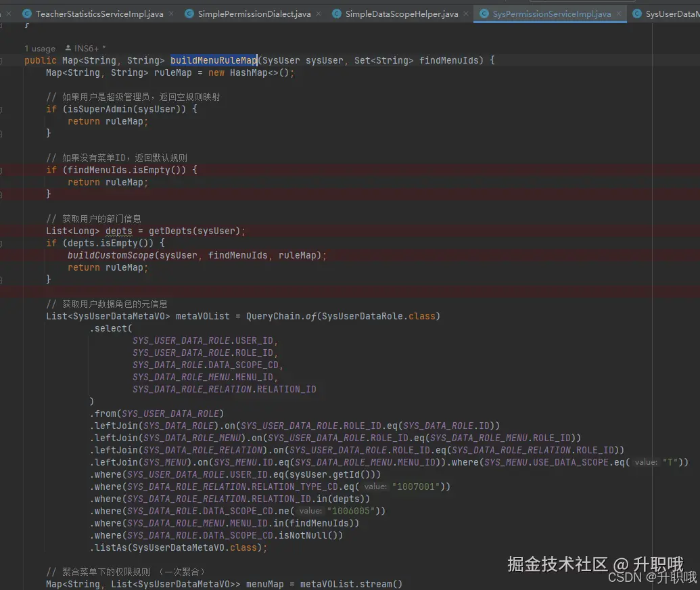Screen dimensions: 700x590
Task: Click the 'INS6+ *' author inlay hint
Action: [90, 48]
